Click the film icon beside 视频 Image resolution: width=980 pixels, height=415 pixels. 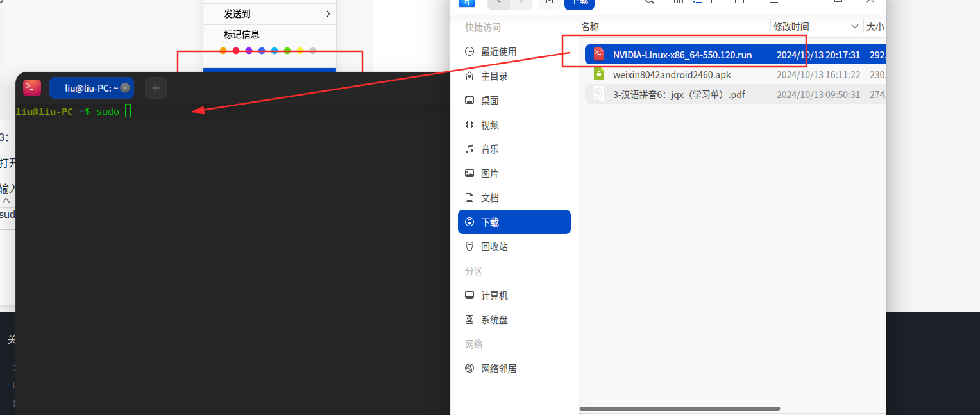[469, 125]
